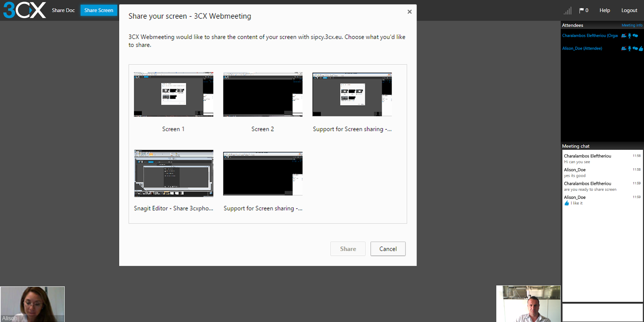
Task: Click Logout
Action: 629,10
